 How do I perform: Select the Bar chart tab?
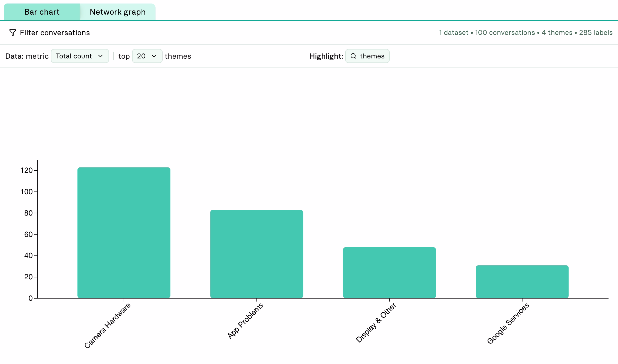tap(42, 12)
